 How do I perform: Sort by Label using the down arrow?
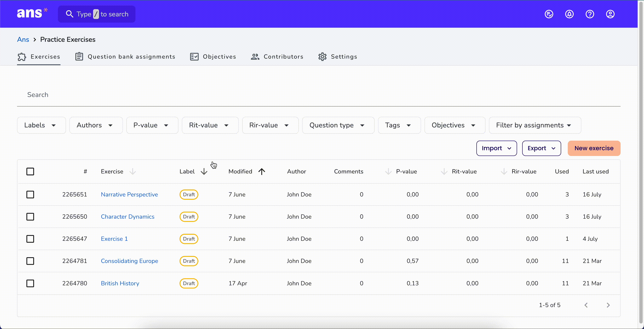pos(204,171)
